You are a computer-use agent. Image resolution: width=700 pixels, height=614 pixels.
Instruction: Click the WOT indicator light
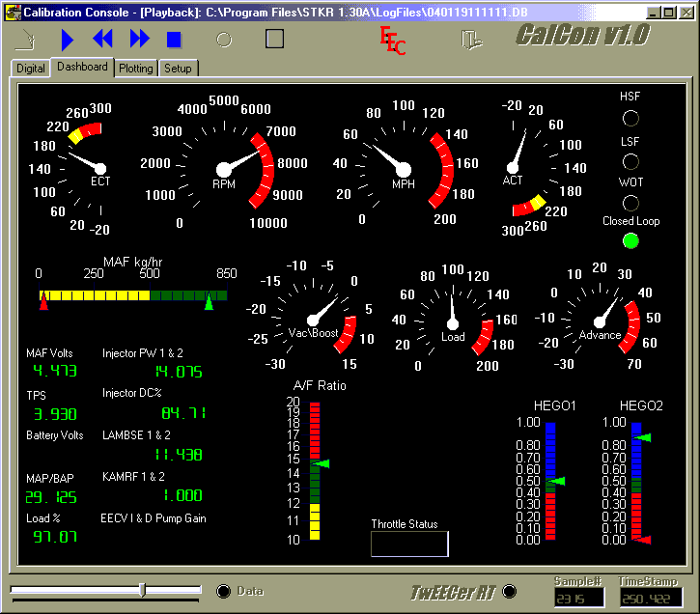coord(630,203)
